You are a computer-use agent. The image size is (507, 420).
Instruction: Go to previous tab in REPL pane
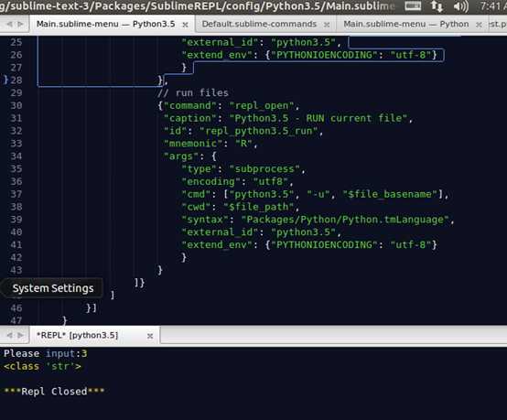coord(9,335)
